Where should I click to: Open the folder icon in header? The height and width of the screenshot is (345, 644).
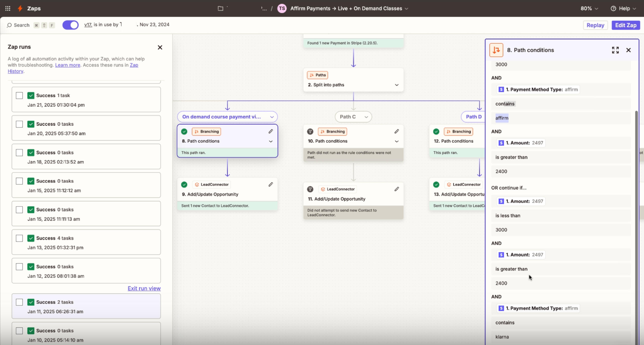click(x=220, y=8)
